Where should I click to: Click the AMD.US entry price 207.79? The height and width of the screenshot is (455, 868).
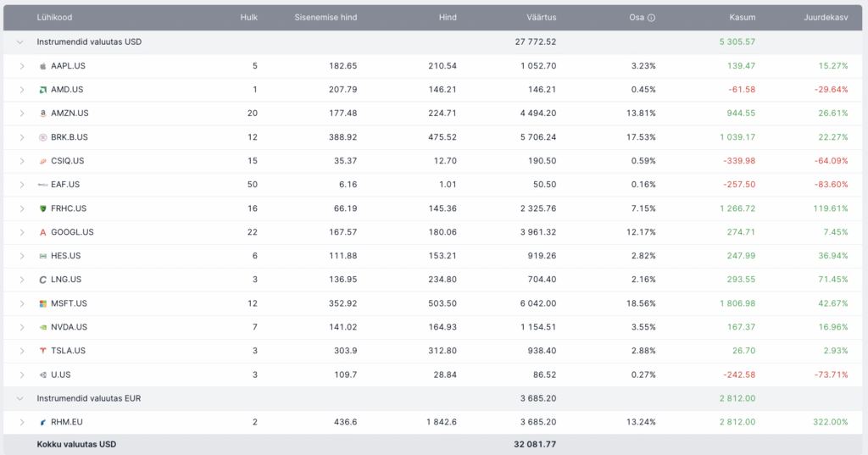tap(342, 90)
